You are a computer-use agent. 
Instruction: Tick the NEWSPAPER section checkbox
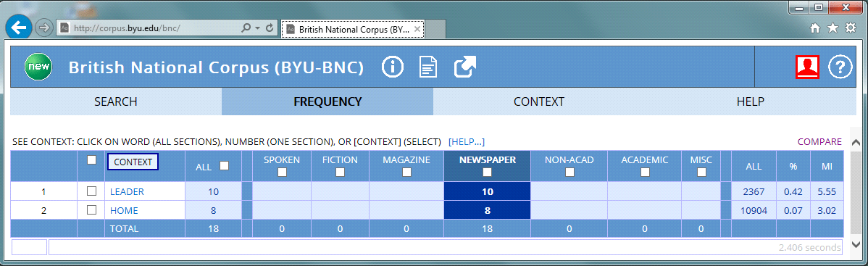[487, 173]
